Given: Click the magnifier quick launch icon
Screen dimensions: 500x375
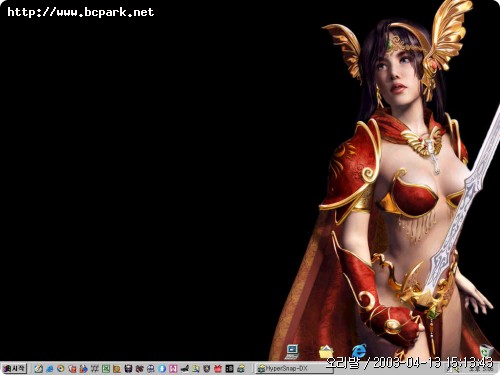Looking at the screenshot, I should pyautogui.click(x=195, y=369).
